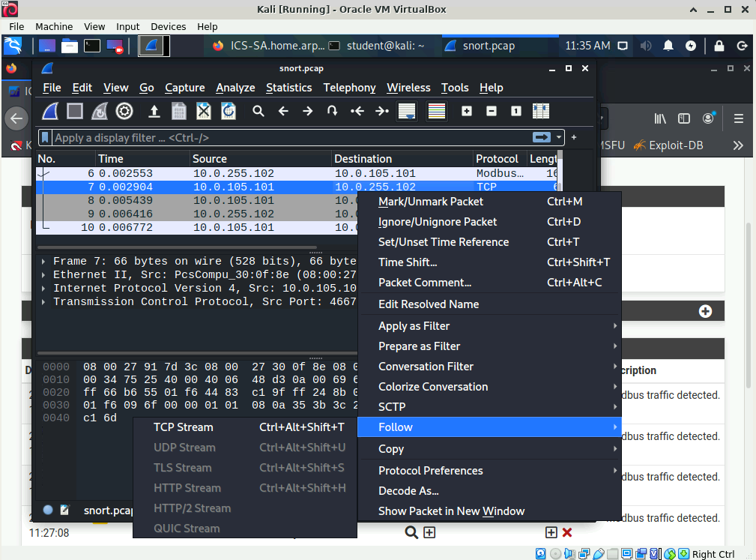Image resolution: width=756 pixels, height=560 pixels.
Task: Expand the Ethernet II tree node
Action: point(43,275)
